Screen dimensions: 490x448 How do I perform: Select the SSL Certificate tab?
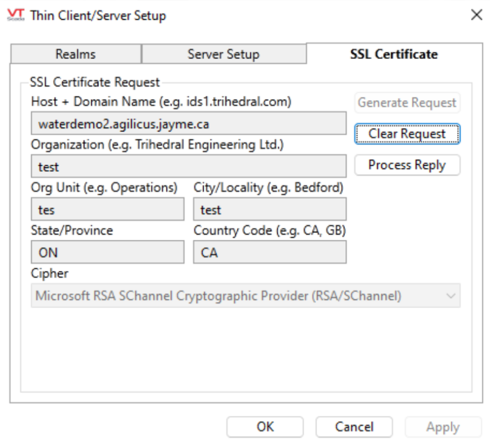pos(393,54)
